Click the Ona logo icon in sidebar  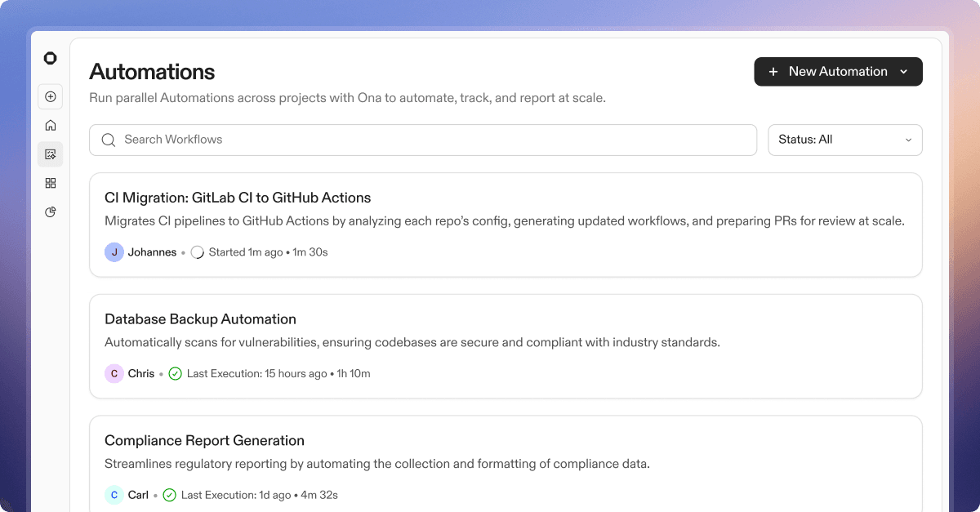click(x=50, y=58)
